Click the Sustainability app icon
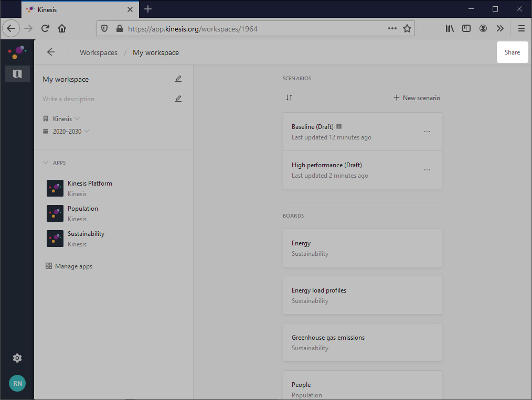532x400 pixels. coord(55,239)
